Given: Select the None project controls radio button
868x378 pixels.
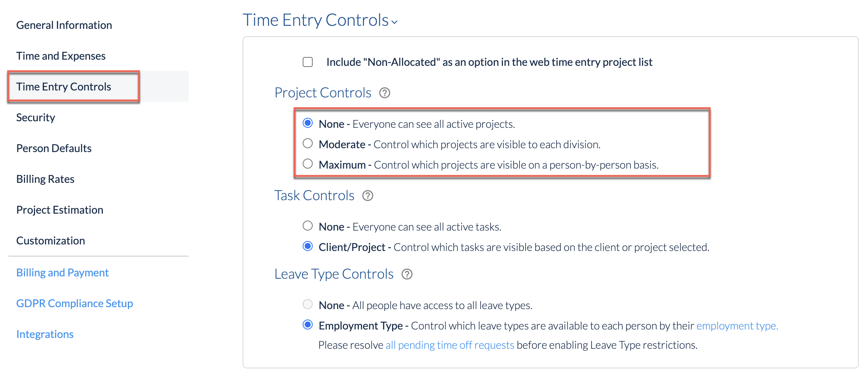Looking at the screenshot, I should click(x=308, y=123).
